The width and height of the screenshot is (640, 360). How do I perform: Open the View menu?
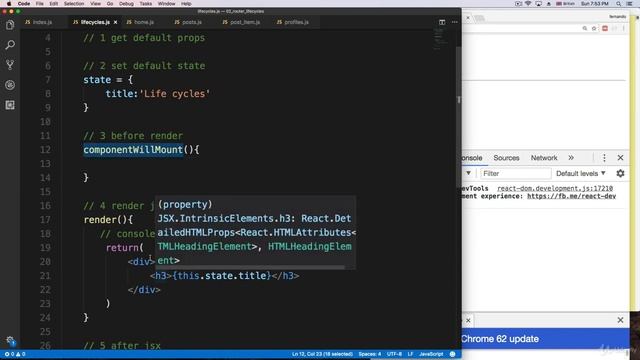(95, 4)
